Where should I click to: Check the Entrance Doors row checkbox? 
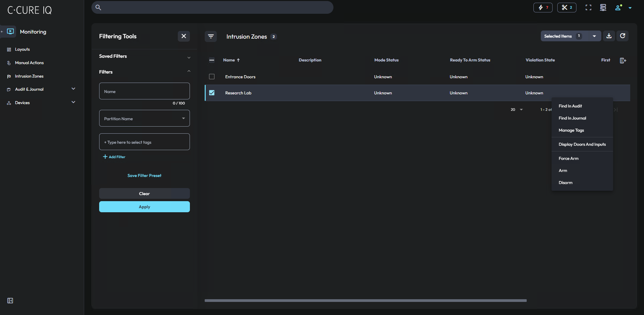tap(212, 77)
